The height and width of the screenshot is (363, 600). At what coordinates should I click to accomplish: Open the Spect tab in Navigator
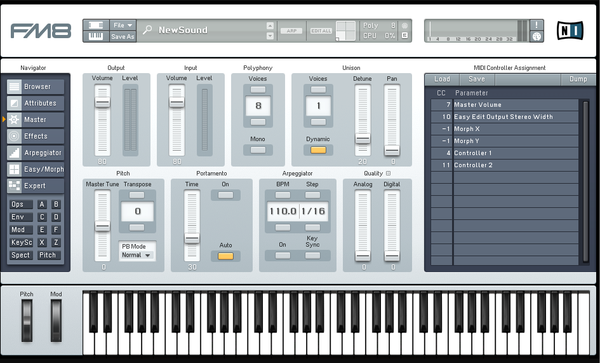pos(21,255)
